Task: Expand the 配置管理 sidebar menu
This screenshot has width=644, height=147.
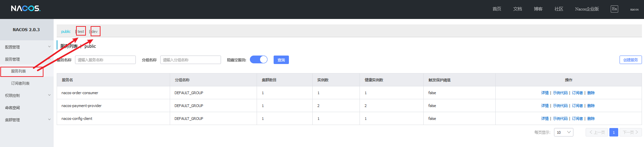Action: [26, 47]
